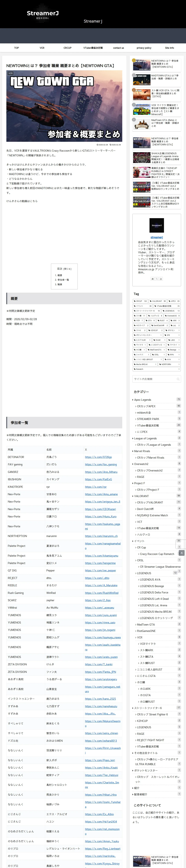
Task: Click the magnifier icon in the site search box
Action: point(178,379)
